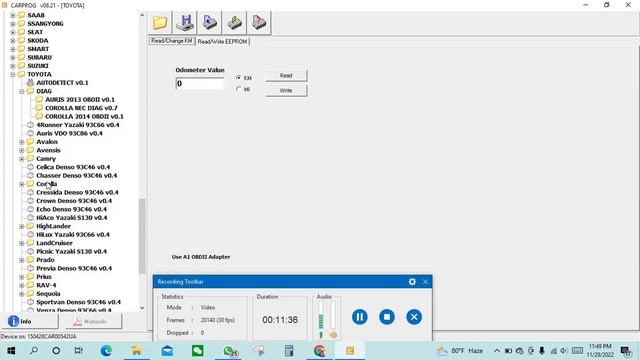Open Calculator from the taskbar

click(289, 351)
